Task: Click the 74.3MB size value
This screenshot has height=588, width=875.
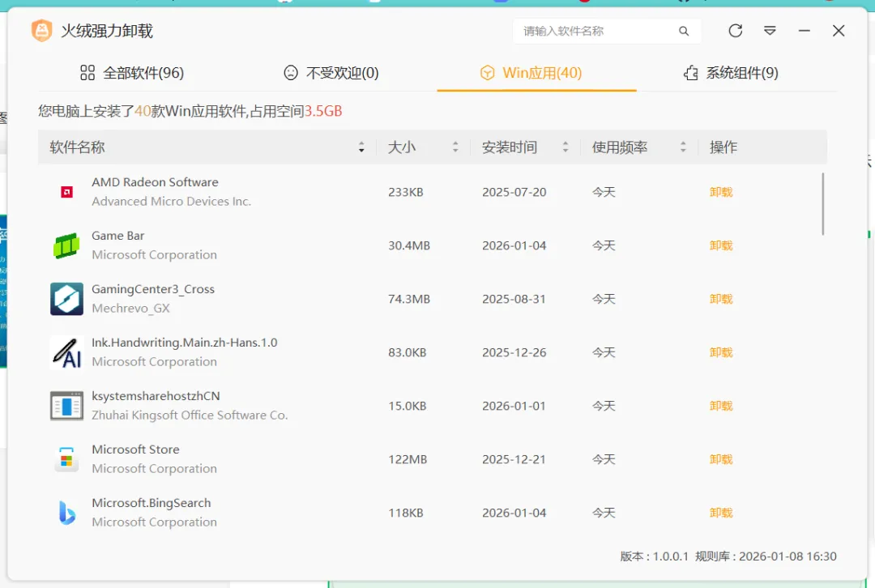Action: coord(409,299)
